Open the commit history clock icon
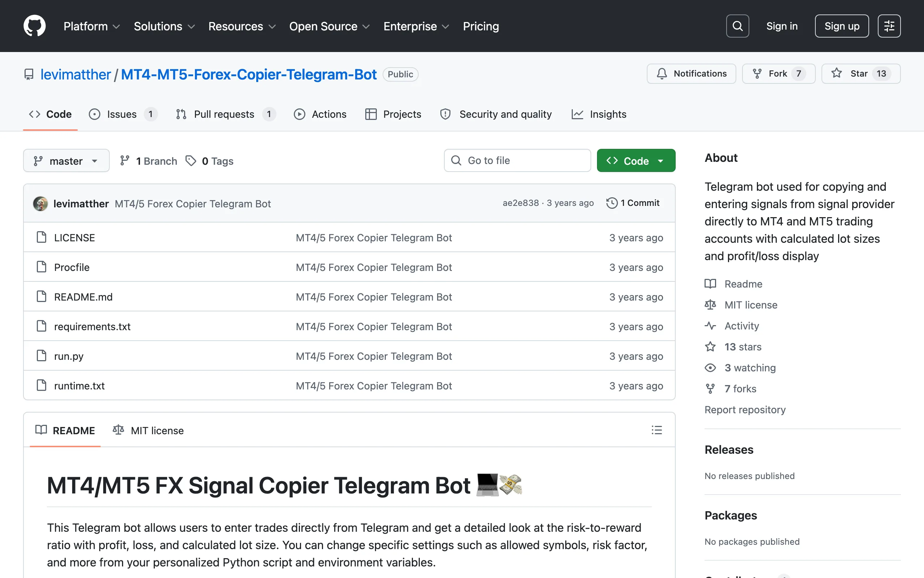Viewport: 924px width, 578px height. [x=612, y=203]
